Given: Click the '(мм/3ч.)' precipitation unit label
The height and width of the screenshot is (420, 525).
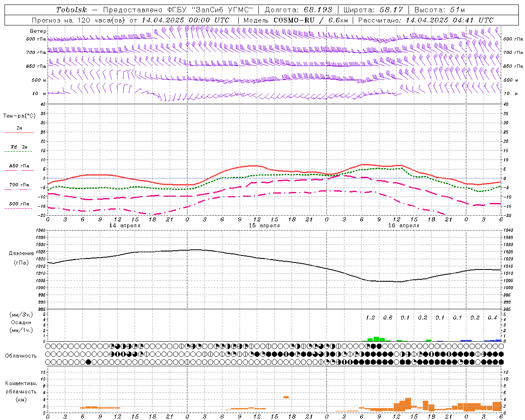Looking at the screenshot, I should pyautogui.click(x=21, y=315).
